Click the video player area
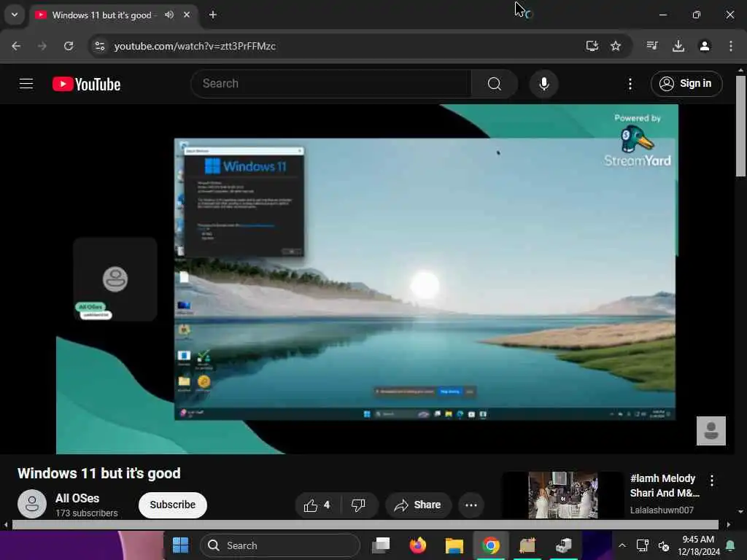 (368, 279)
